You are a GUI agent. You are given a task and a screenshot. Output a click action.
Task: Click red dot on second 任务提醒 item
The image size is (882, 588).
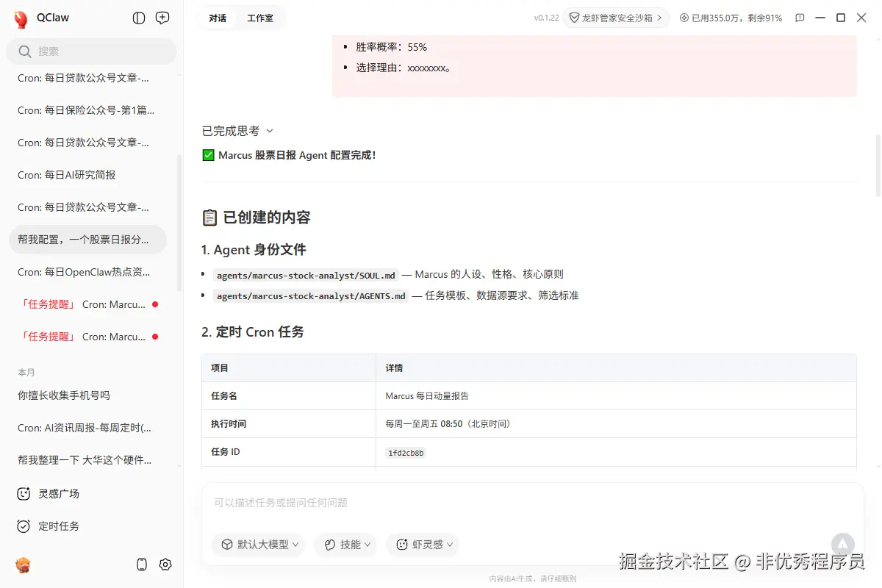pos(154,337)
